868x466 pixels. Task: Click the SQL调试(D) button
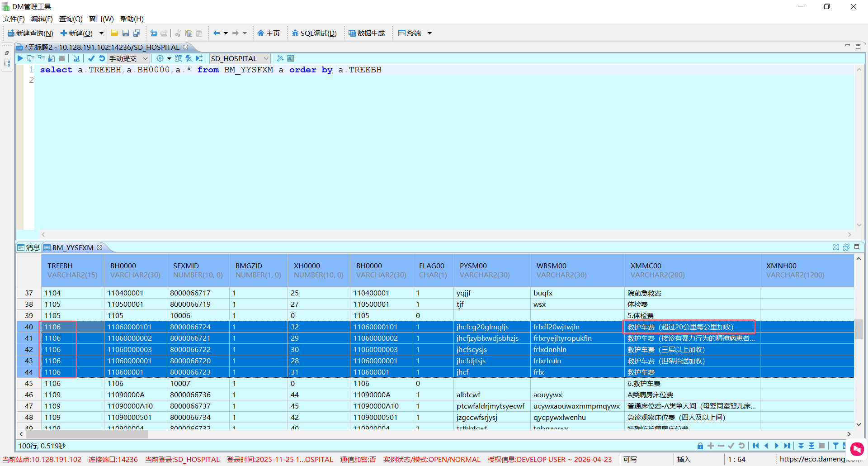[x=314, y=33]
